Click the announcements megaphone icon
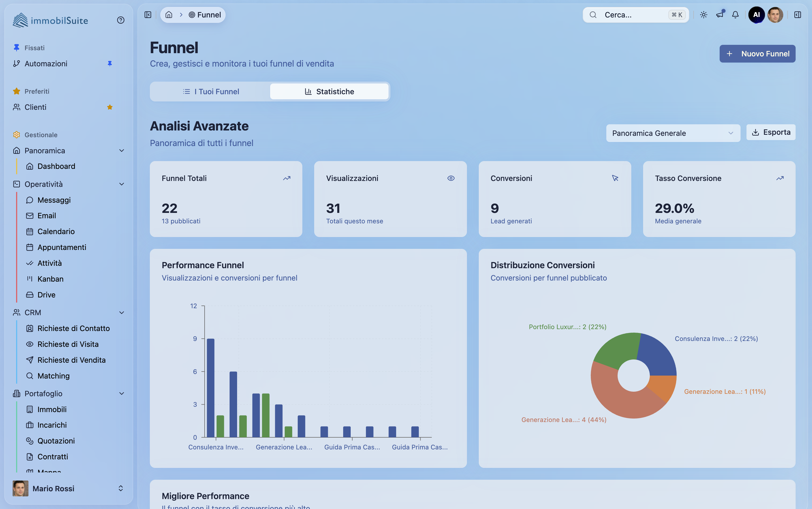 pyautogui.click(x=720, y=14)
